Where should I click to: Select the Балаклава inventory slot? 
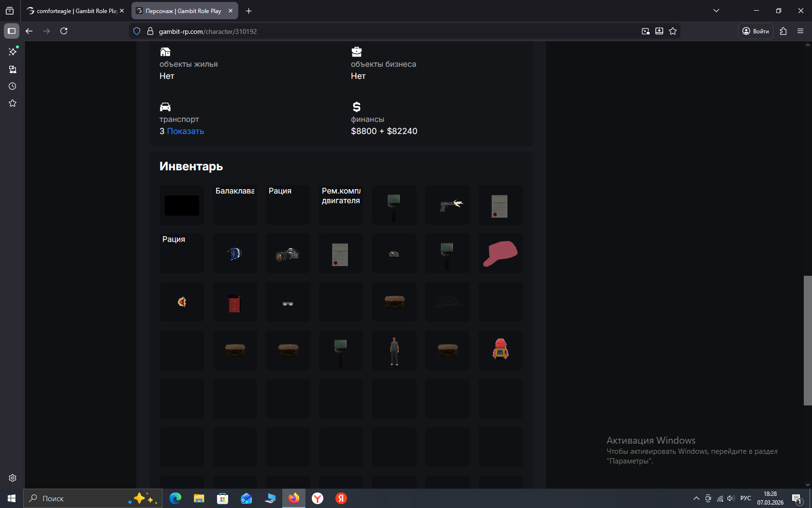[x=235, y=205]
